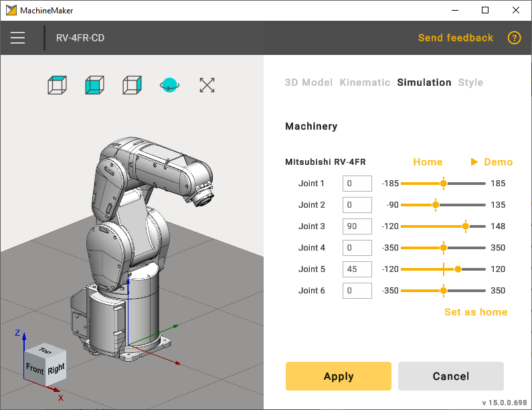Click the Joint 3 slider handle

[466, 226]
